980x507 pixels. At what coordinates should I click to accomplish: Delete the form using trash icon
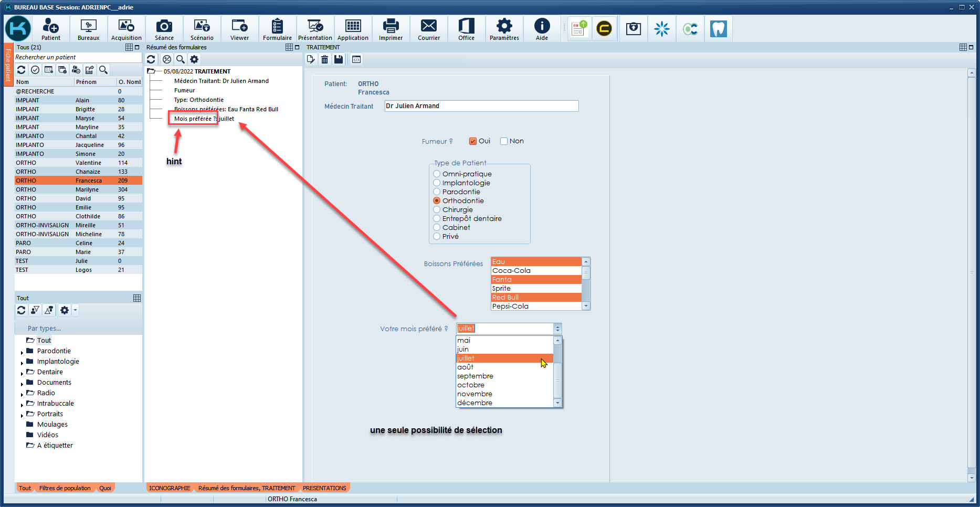tap(325, 59)
